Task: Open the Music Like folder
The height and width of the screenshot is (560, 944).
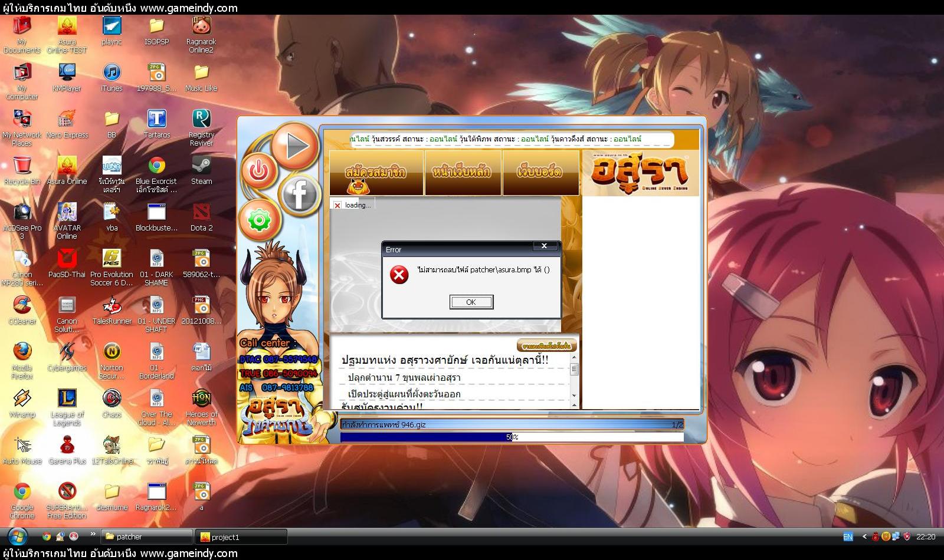Action: [201, 78]
